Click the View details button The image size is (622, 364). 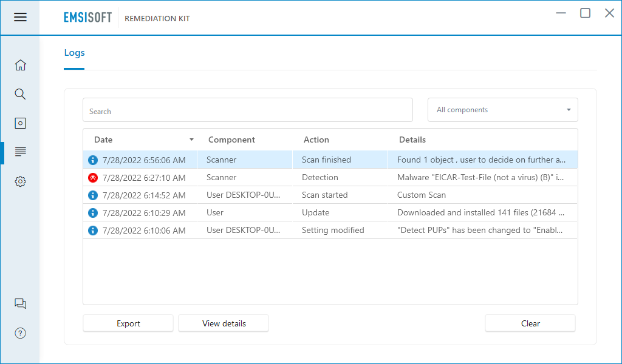click(224, 323)
